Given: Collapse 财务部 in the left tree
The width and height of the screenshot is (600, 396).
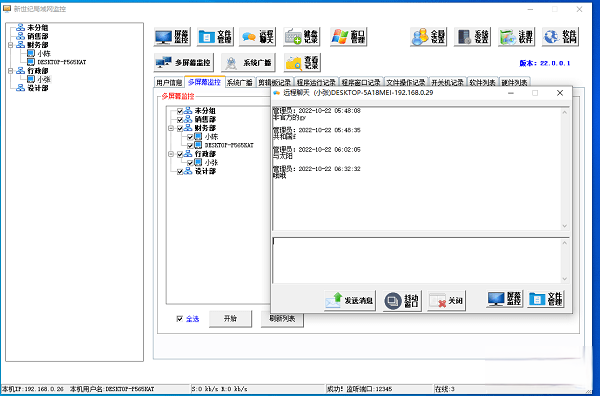Looking at the screenshot, I should point(11,45).
